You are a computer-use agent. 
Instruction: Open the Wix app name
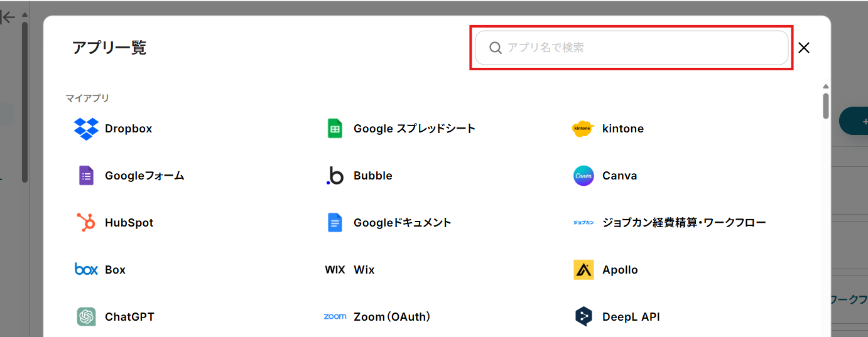pyautogui.click(x=364, y=270)
